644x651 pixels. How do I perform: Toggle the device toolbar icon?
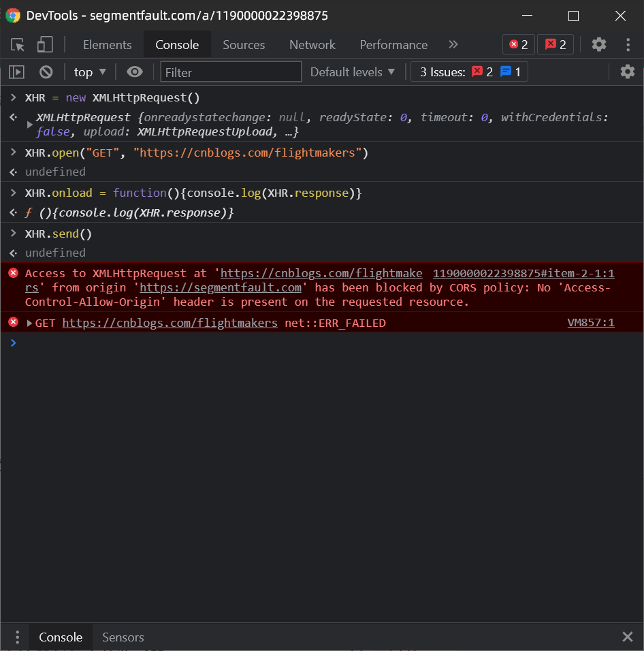45,44
